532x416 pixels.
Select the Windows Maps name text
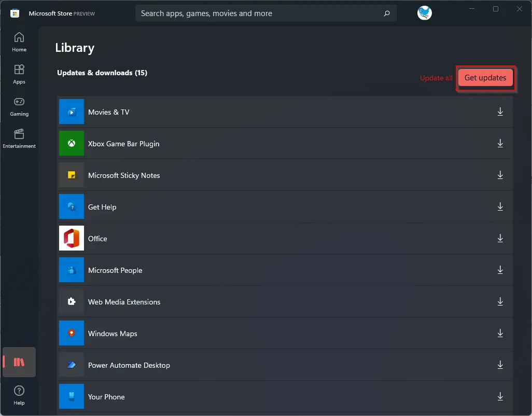pyautogui.click(x=113, y=334)
